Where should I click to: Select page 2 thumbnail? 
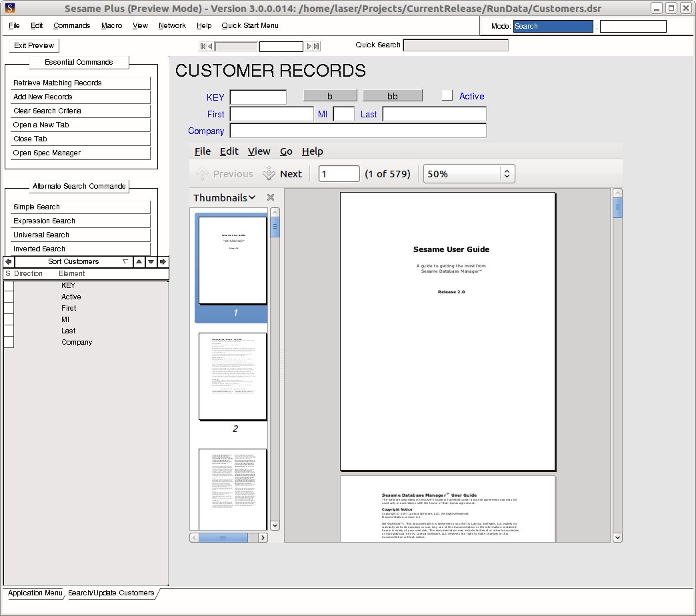(233, 377)
